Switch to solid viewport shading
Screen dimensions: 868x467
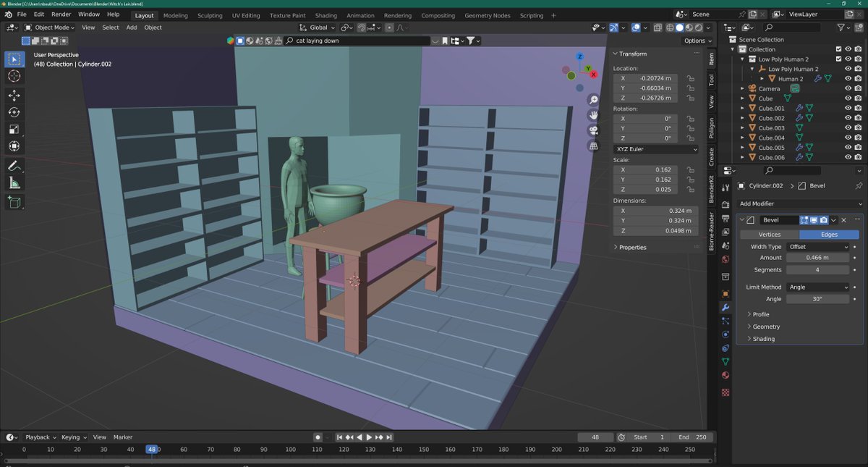click(679, 28)
